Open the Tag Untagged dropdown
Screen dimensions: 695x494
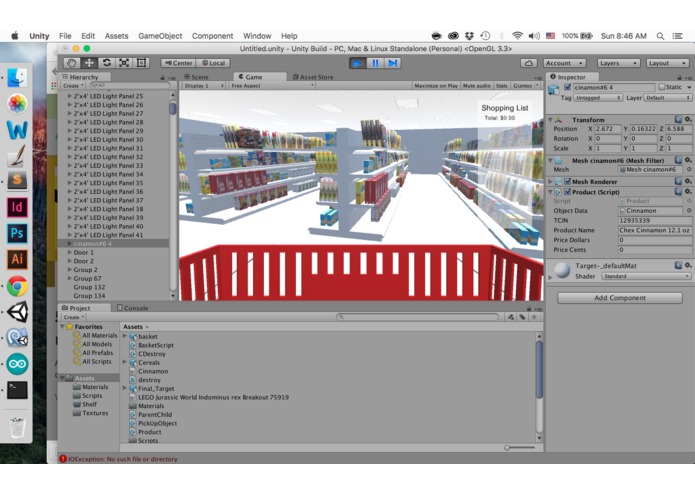597,97
